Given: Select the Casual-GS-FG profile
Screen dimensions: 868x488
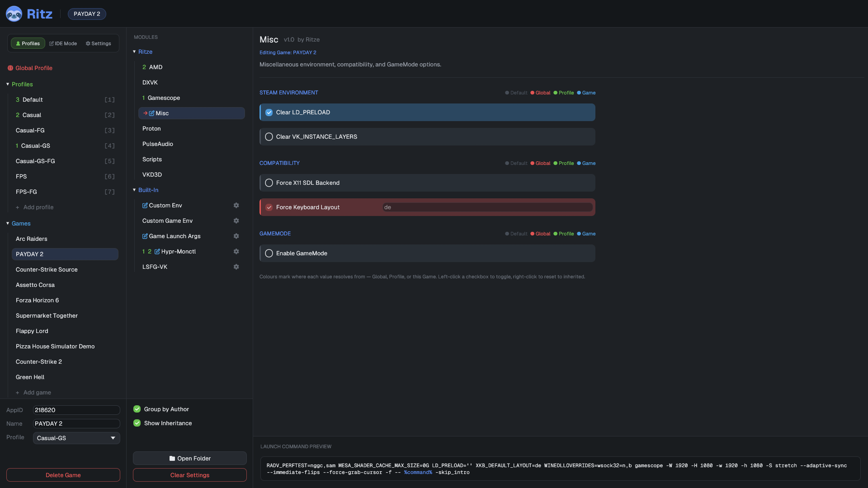Looking at the screenshot, I should [x=65, y=161].
